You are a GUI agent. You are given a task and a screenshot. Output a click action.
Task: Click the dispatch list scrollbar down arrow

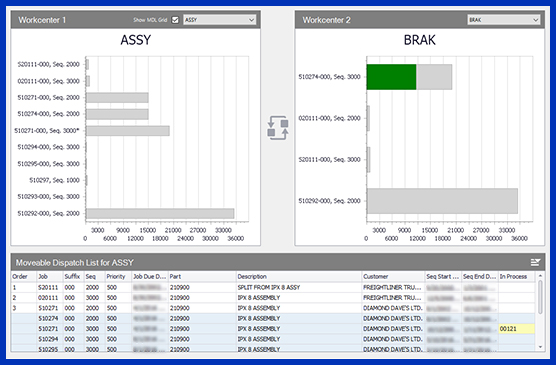(x=540, y=347)
